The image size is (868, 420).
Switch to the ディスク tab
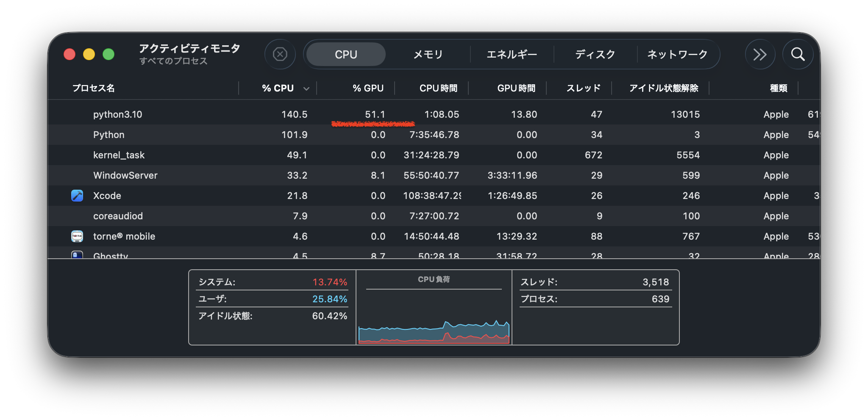click(x=595, y=54)
